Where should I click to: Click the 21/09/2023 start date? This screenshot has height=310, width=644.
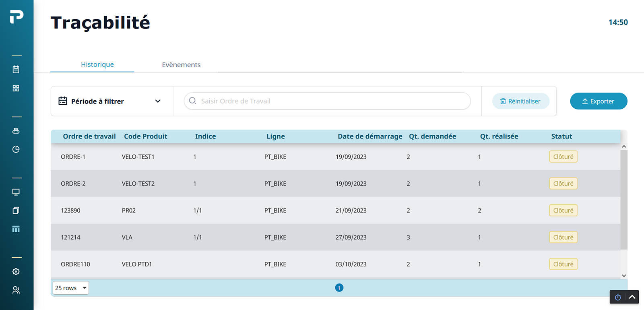click(x=351, y=211)
